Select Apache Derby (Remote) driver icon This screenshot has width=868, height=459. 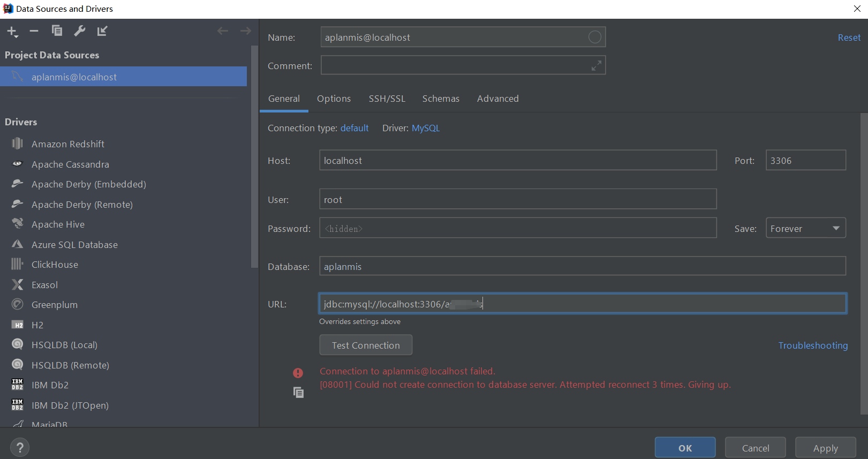coord(18,204)
